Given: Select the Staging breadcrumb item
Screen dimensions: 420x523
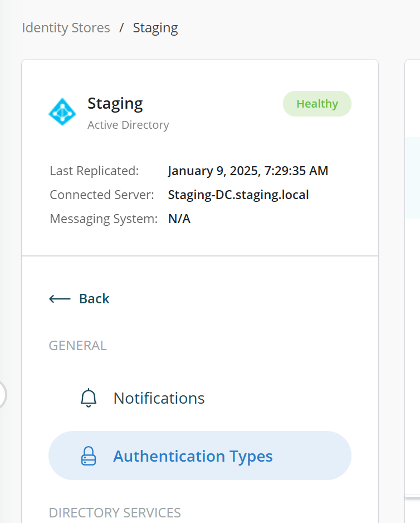Looking at the screenshot, I should point(155,28).
